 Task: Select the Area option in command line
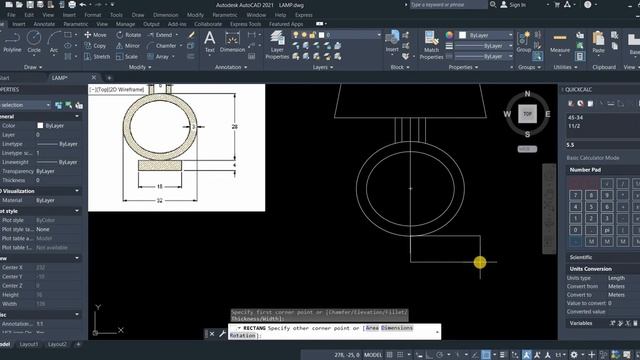pos(372,328)
